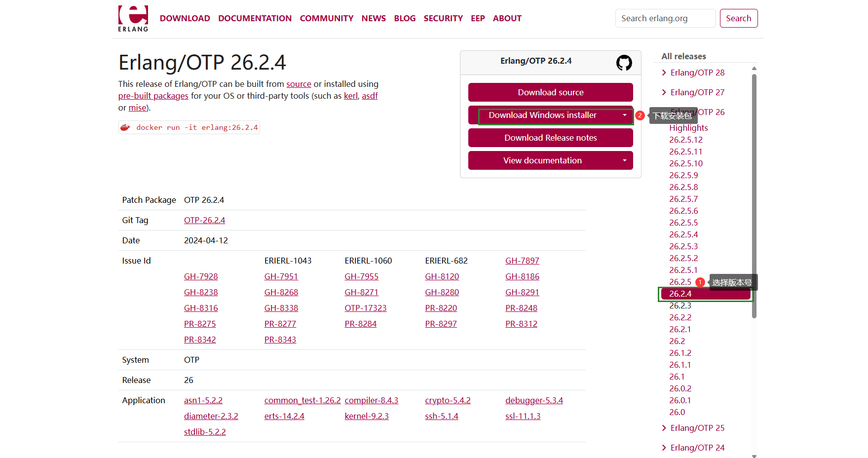
Task: Open the ABOUT page
Action: coord(507,18)
